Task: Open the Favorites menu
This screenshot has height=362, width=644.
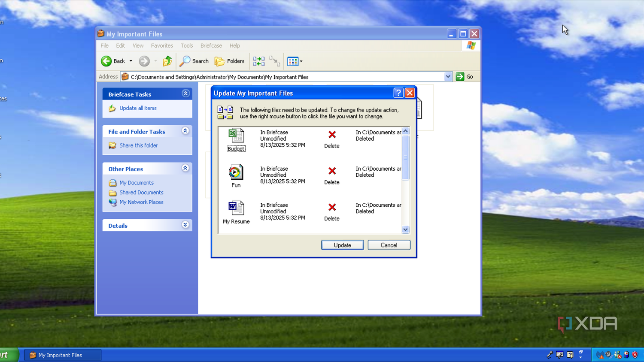Action: 162,45
